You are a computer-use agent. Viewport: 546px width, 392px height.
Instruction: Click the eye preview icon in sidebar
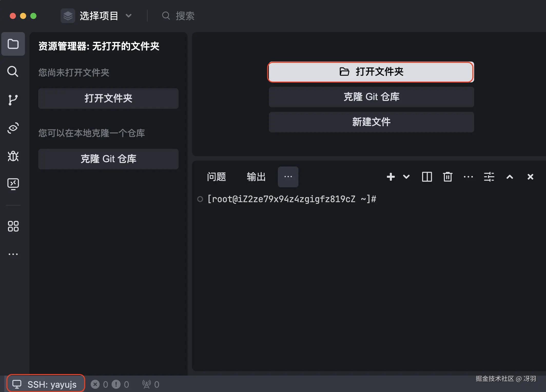coord(13,128)
